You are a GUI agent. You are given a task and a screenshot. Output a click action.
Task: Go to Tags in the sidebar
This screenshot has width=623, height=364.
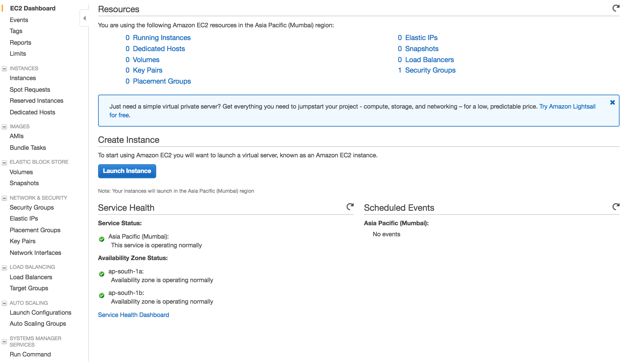click(x=16, y=31)
